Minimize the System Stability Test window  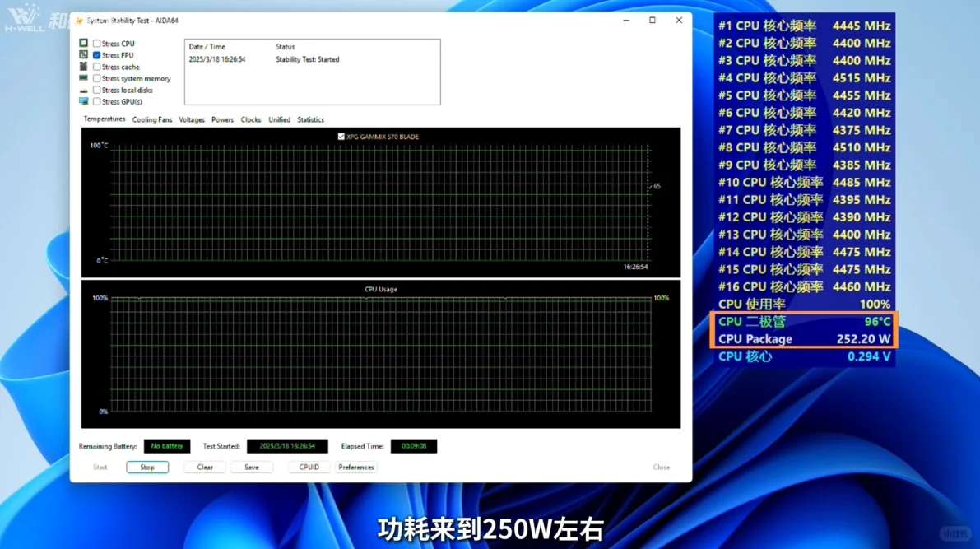pos(626,21)
